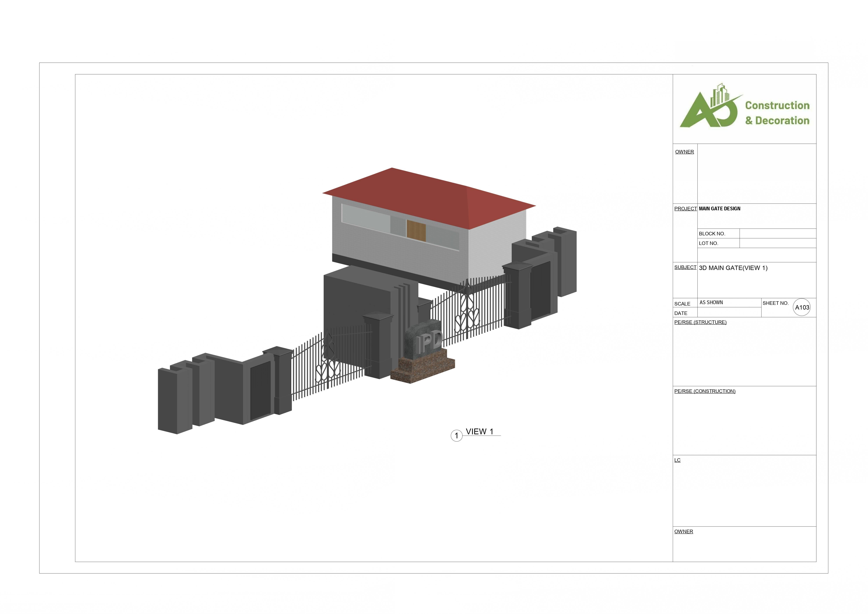Screen dimensions: 868x614
Task: Click the 'AS SHOWN' scale value
Action: point(711,303)
